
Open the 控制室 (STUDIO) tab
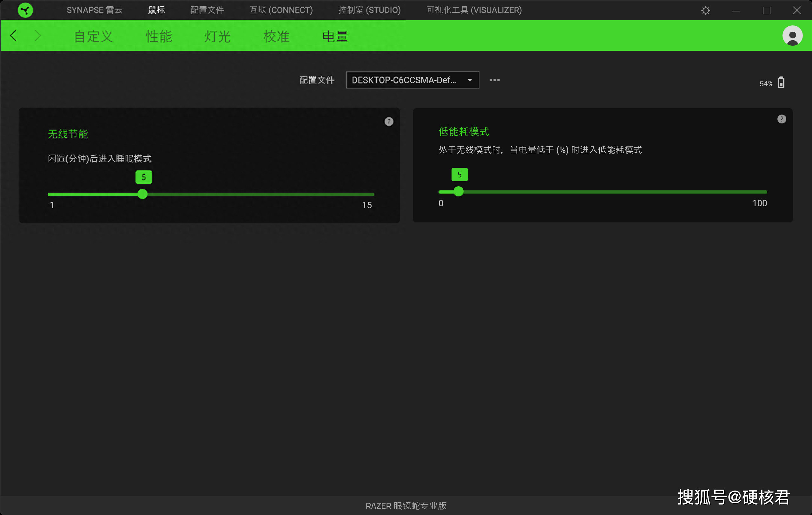point(370,10)
